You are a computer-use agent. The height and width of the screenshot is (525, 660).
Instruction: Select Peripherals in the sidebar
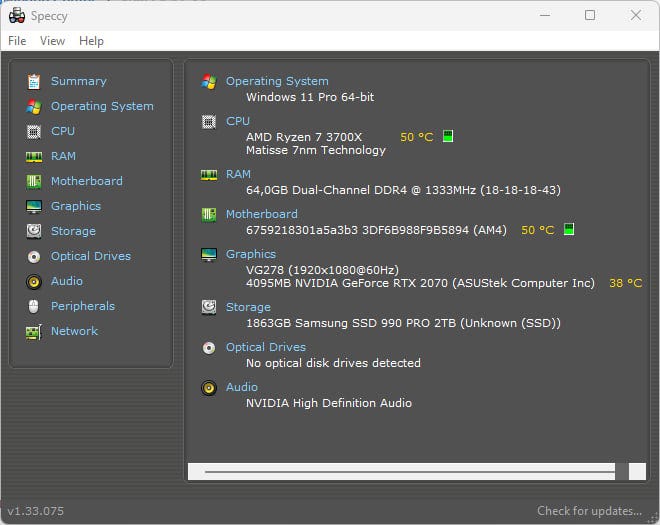(x=83, y=306)
